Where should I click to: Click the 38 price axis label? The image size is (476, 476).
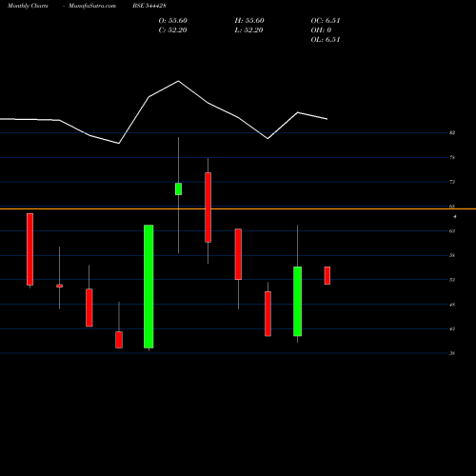point(452,353)
